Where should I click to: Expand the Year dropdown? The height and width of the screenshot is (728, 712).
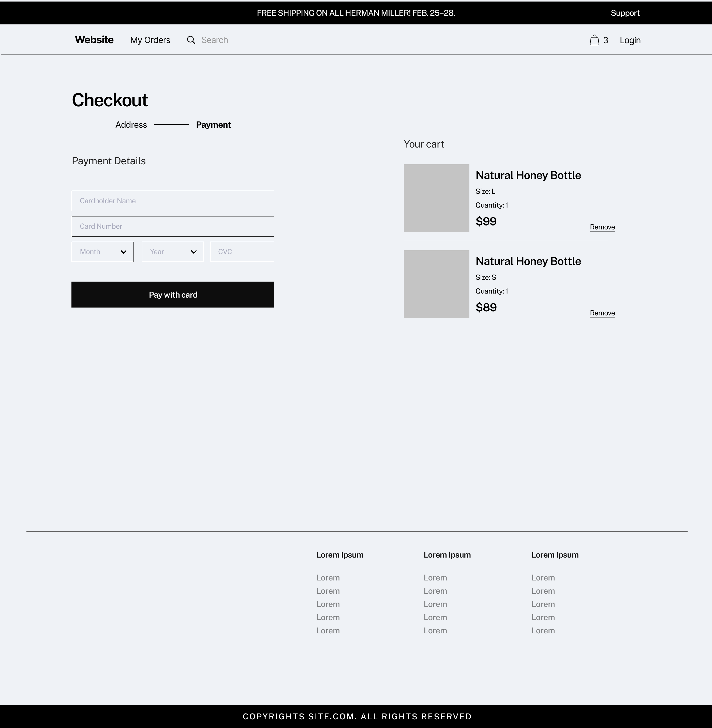173,252
